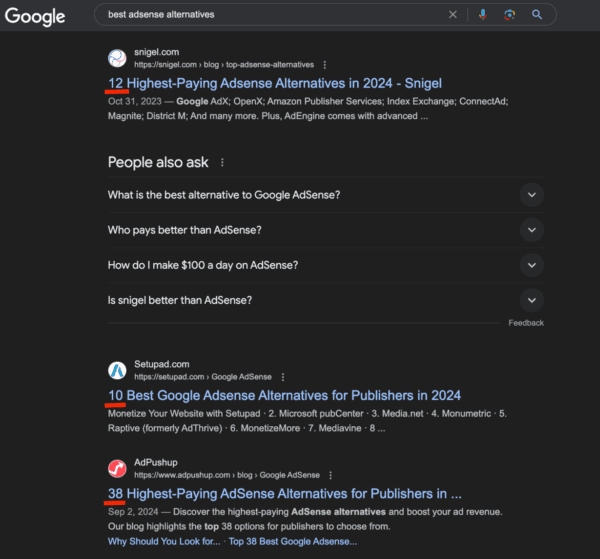Click the 'People also ask' heading
This screenshot has width=600, height=559.
tap(158, 163)
